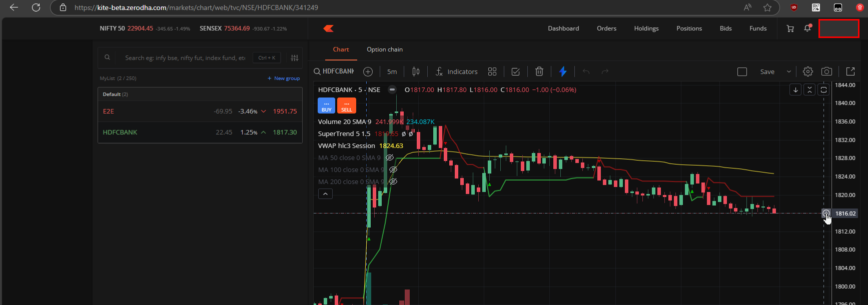The width and height of the screenshot is (868, 305).
Task: Click the down arrow chart button
Action: point(795,90)
